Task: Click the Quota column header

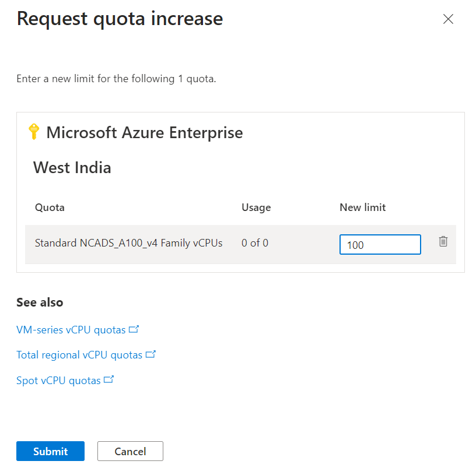Action: click(50, 207)
